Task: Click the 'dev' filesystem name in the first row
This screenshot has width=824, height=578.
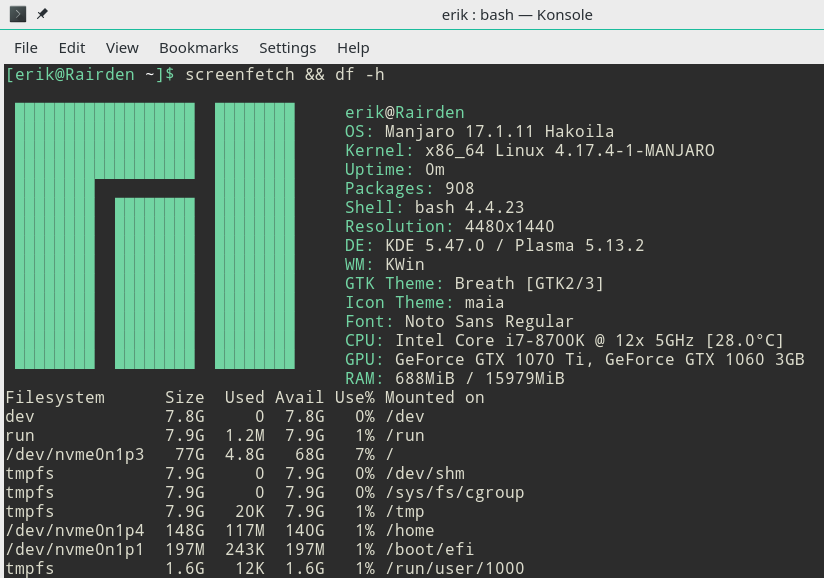Action: (x=20, y=416)
